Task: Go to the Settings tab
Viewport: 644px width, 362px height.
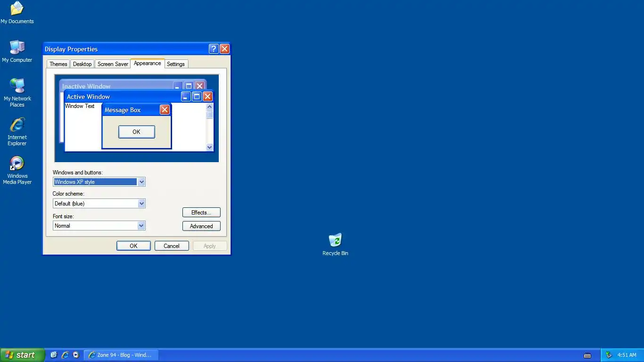Action: [176, 64]
